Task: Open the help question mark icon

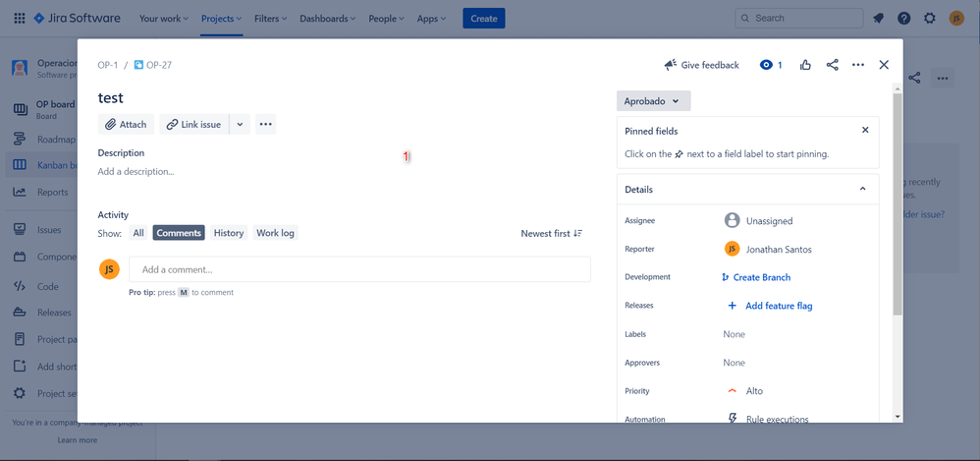Action: pyautogui.click(x=903, y=18)
